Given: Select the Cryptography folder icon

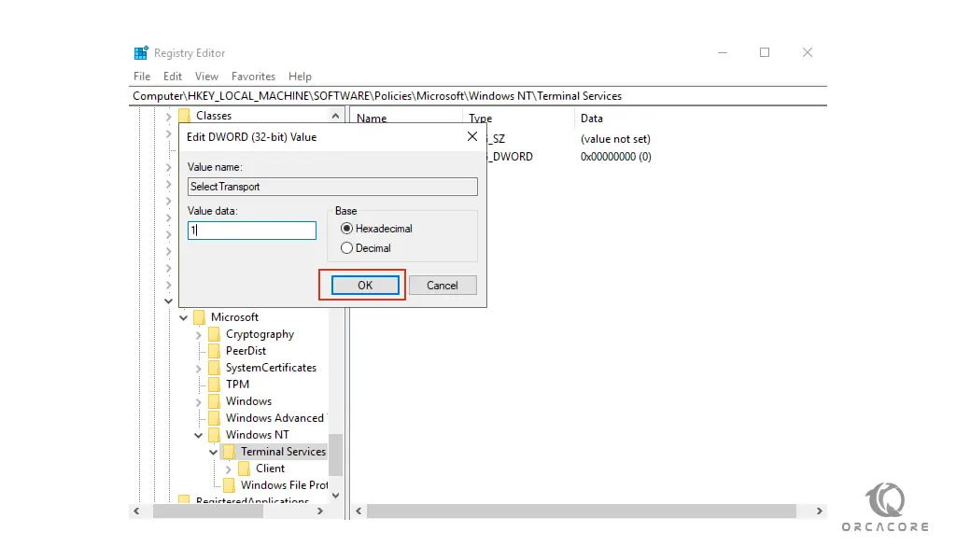Looking at the screenshot, I should click(214, 334).
